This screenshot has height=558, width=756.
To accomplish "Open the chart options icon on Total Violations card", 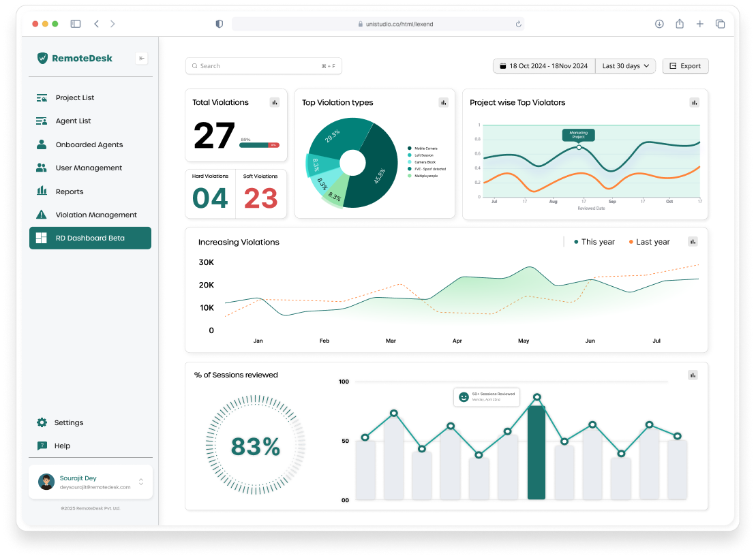I will [275, 102].
